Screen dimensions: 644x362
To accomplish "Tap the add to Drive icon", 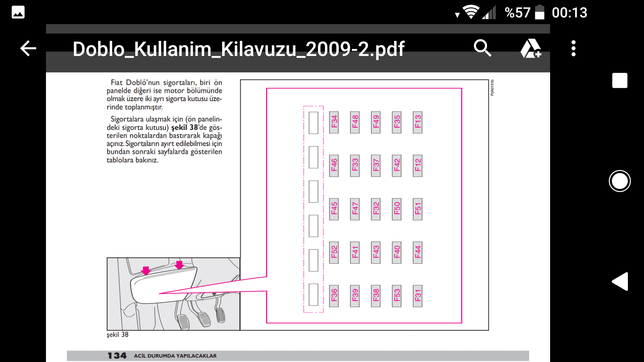I will [x=530, y=49].
